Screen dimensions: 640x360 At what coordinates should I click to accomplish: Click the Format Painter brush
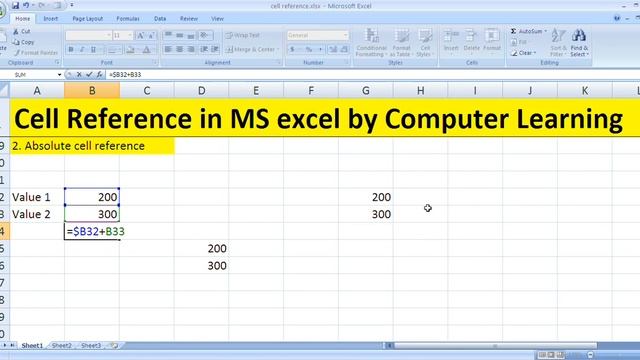point(17,53)
